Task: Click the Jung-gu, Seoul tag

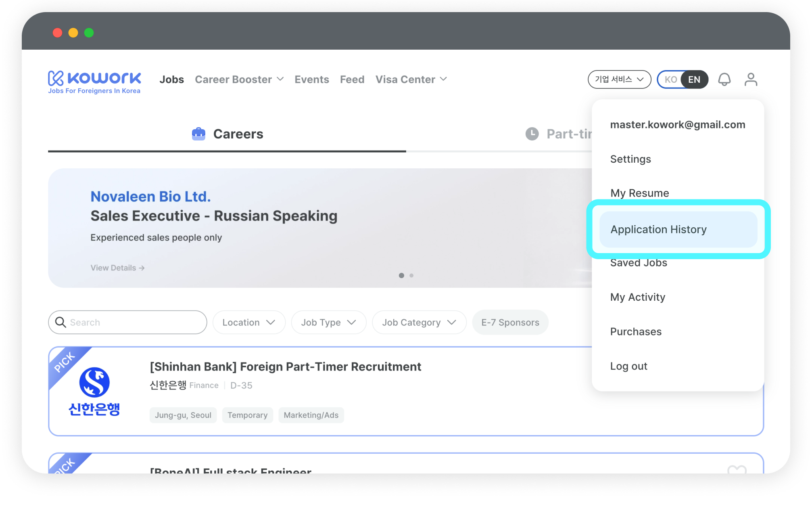Action: coord(183,415)
